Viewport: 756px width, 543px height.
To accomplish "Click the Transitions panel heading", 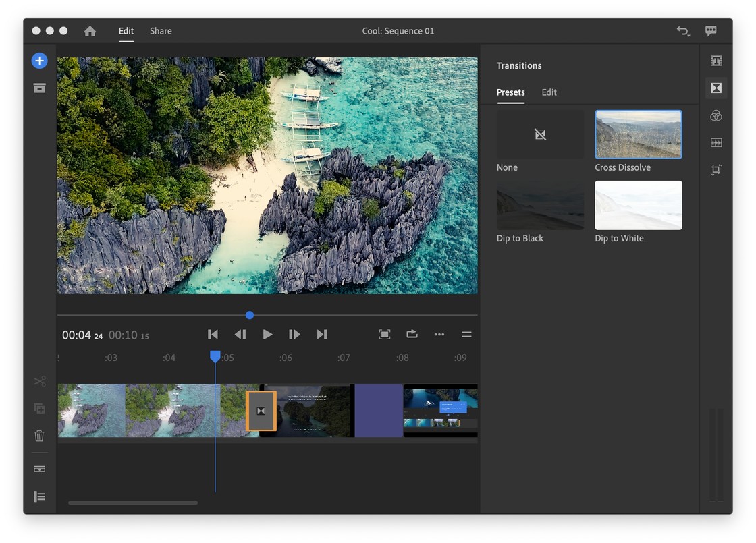I will [519, 65].
